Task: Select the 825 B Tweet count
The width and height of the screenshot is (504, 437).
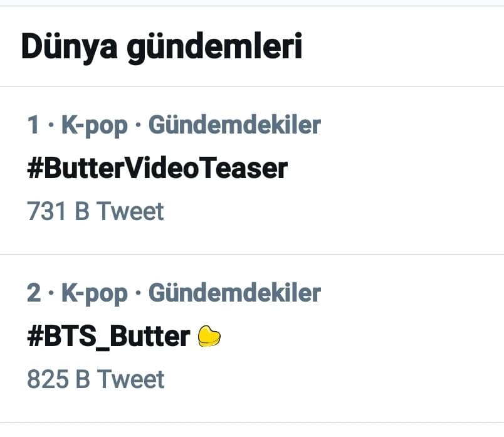Action: [95, 379]
